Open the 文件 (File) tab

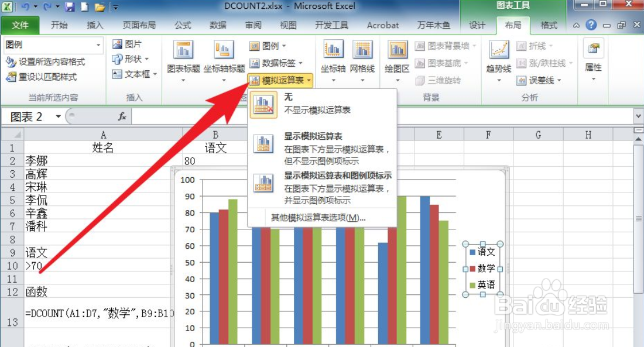pos(20,26)
